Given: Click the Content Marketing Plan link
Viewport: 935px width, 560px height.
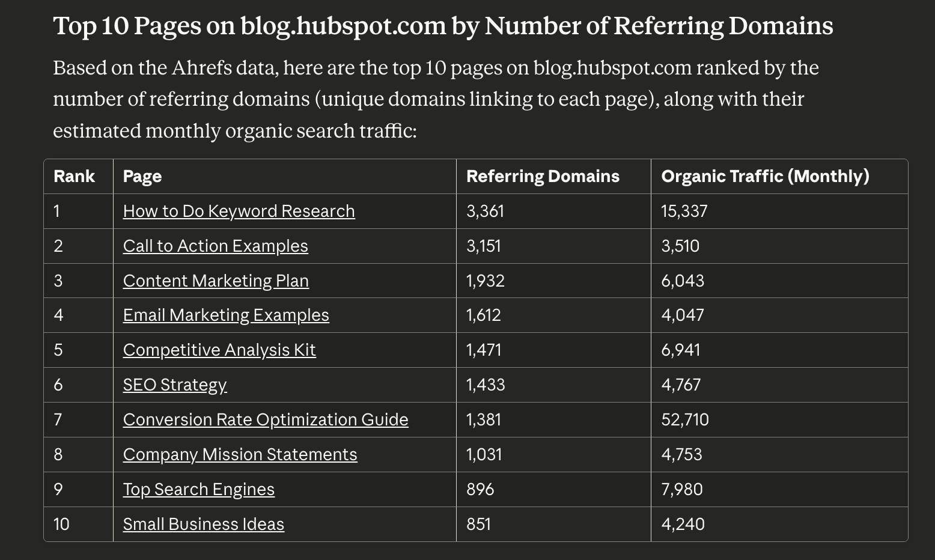Looking at the screenshot, I should (216, 281).
